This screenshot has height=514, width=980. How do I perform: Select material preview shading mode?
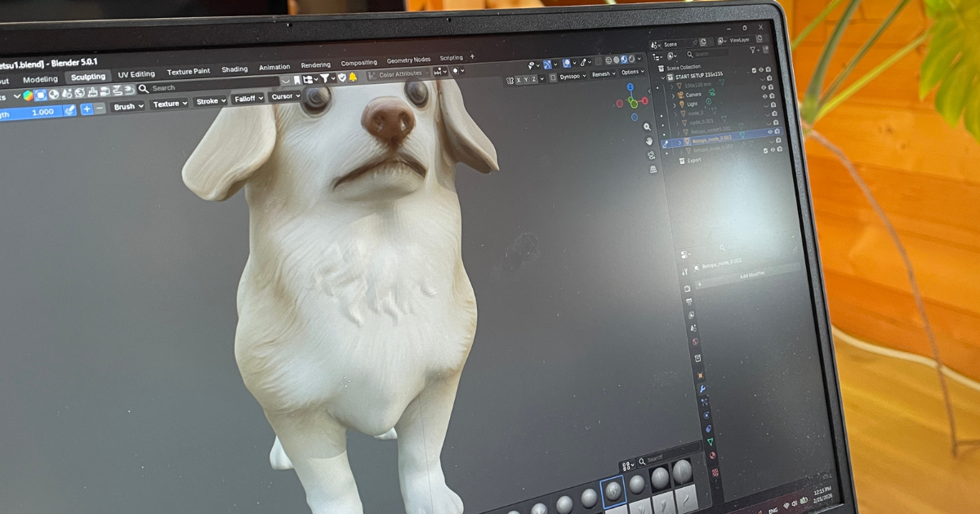(624, 60)
